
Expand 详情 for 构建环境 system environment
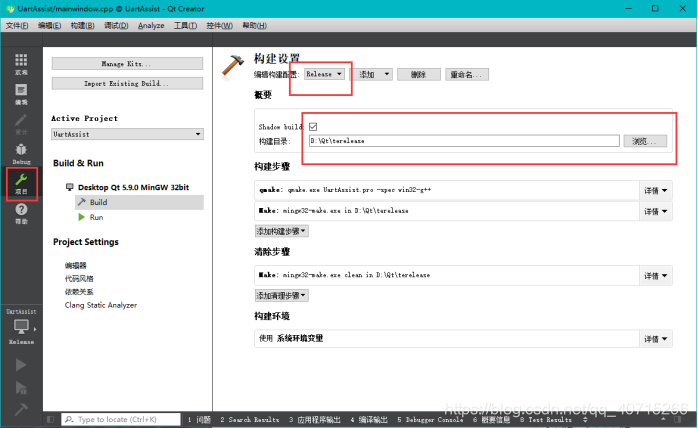[656, 339]
